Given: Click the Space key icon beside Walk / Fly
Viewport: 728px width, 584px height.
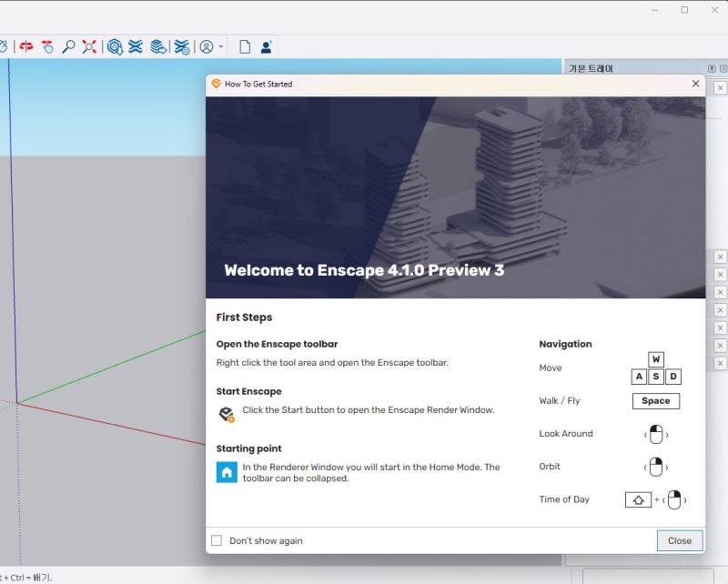Looking at the screenshot, I should (x=656, y=401).
